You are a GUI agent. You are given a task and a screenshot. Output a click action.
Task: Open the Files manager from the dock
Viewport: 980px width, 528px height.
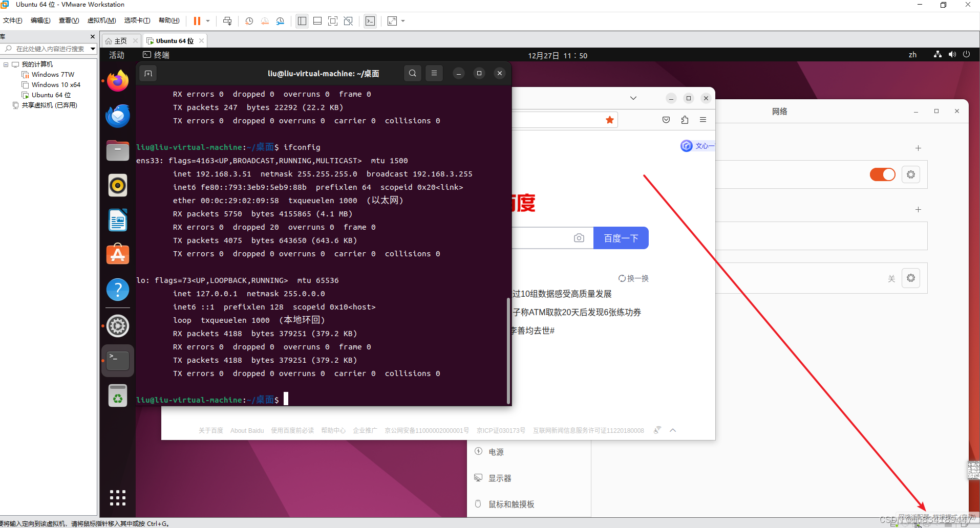coord(118,150)
